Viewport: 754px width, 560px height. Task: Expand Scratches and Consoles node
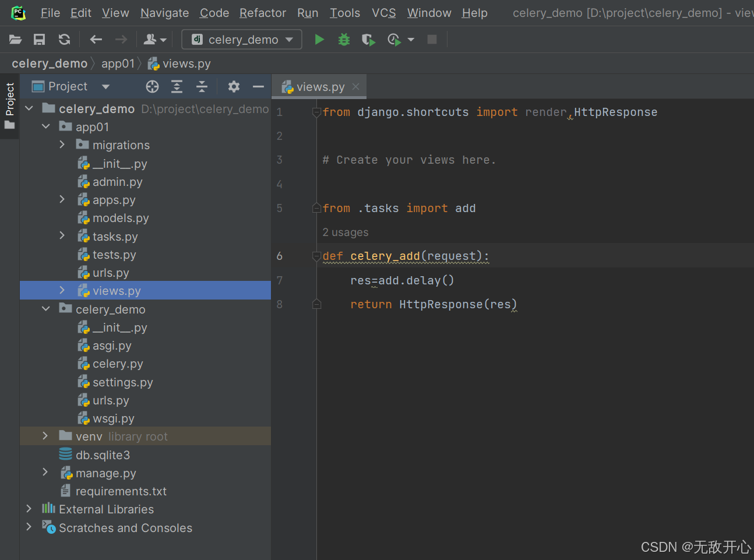(x=29, y=527)
